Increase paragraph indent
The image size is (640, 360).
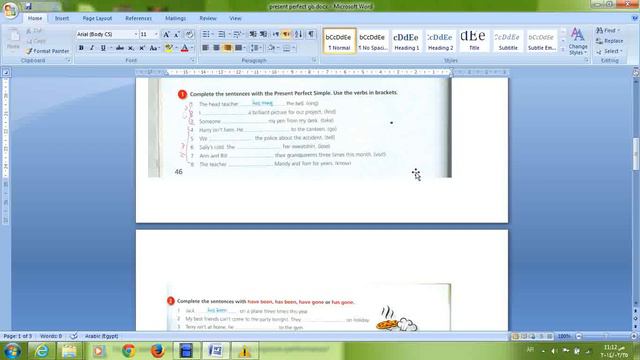click(264, 34)
